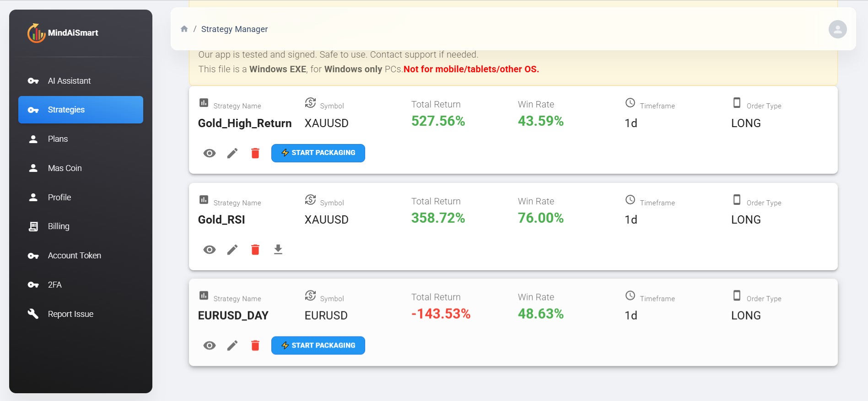Click the receipt icon beside Billing
The image size is (868, 401).
coord(33,226)
